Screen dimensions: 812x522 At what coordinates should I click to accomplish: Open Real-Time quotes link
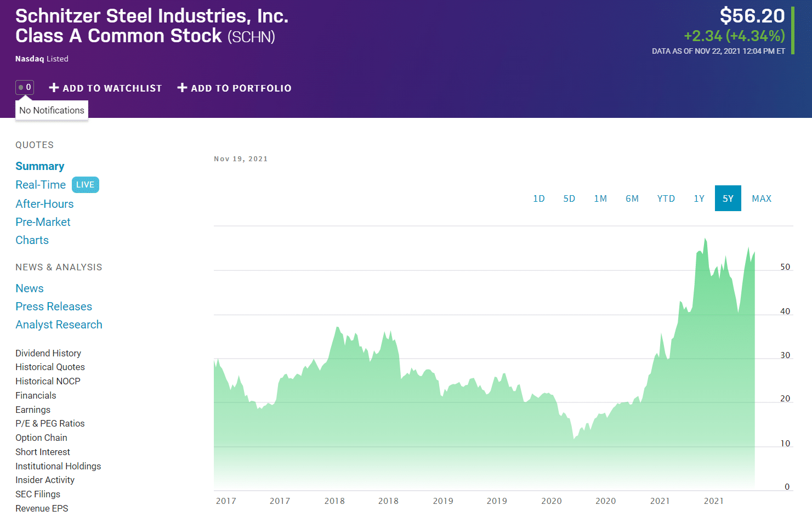[x=41, y=185]
